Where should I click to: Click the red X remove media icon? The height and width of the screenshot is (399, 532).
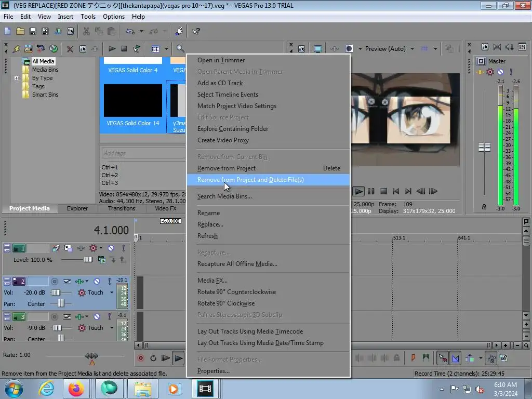point(70,49)
